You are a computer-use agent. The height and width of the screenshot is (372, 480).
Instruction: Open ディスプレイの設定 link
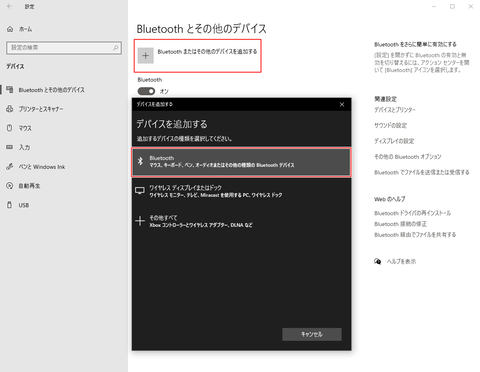coord(394,141)
